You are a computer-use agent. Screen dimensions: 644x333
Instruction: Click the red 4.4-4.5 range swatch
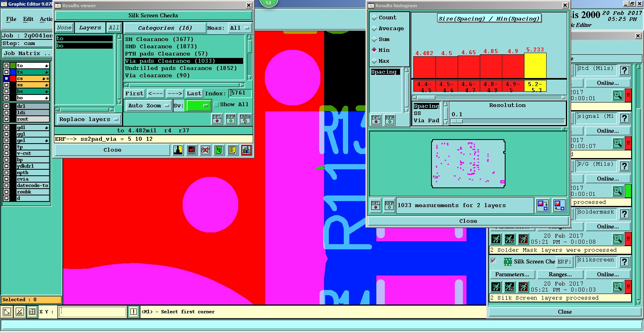(424, 86)
